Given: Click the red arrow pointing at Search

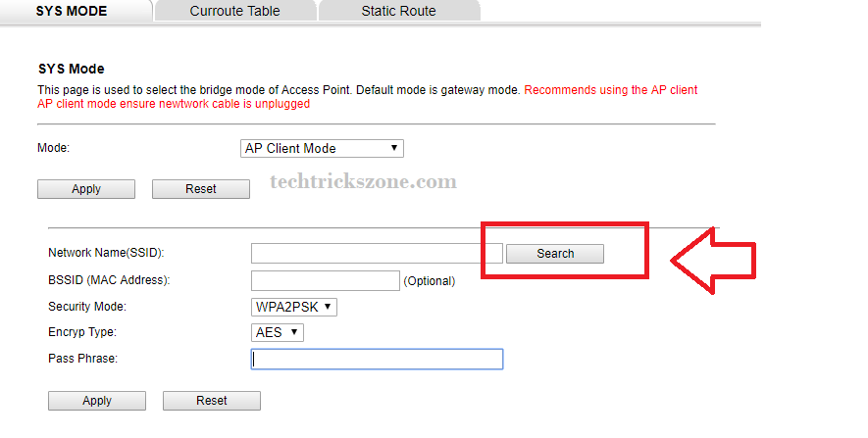Looking at the screenshot, I should 712,260.
